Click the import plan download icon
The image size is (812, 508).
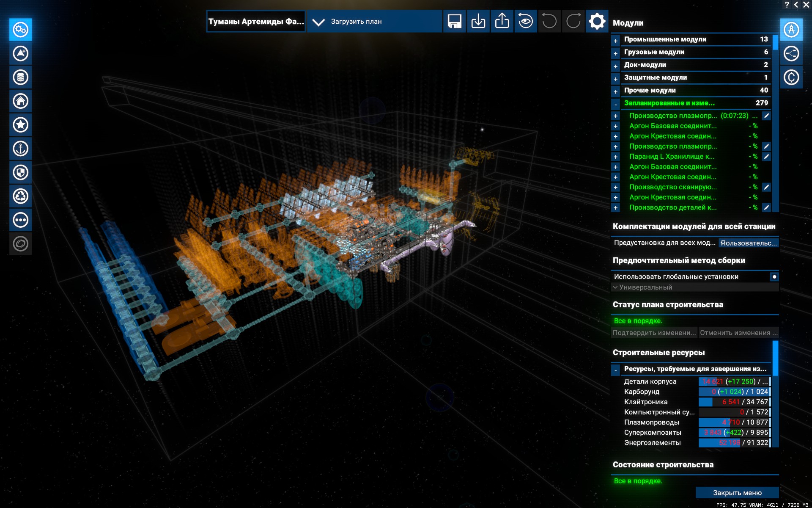click(x=478, y=21)
